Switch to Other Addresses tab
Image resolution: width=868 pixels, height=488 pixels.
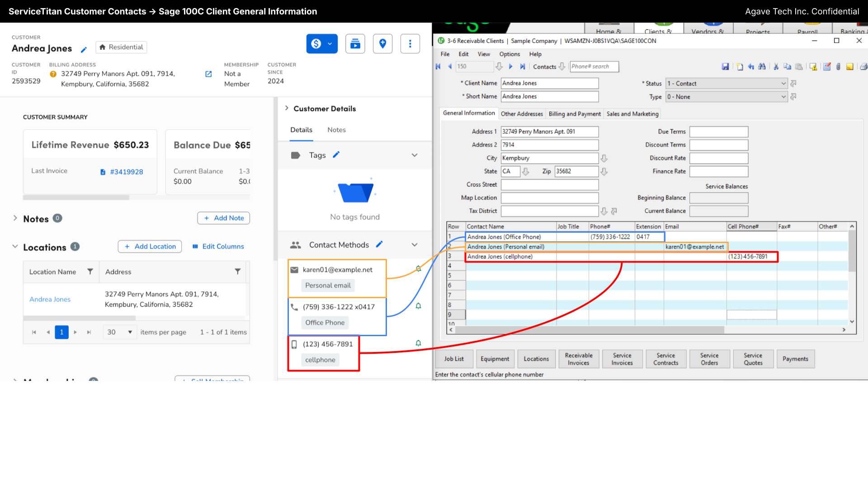coord(522,114)
